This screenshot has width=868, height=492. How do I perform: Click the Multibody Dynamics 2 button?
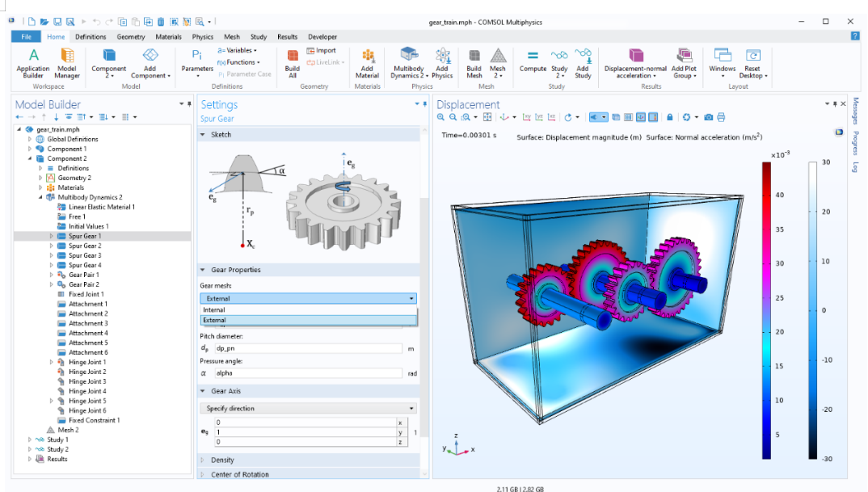click(408, 63)
